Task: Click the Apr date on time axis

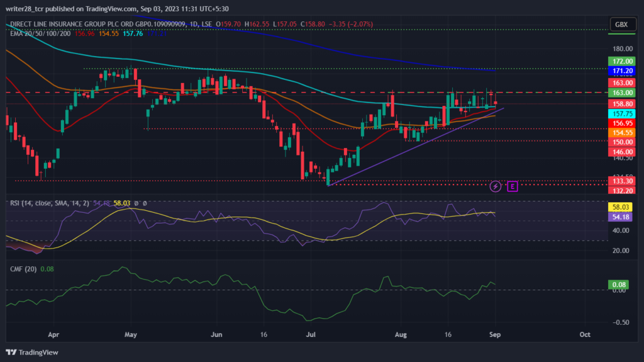Action: 53,334
